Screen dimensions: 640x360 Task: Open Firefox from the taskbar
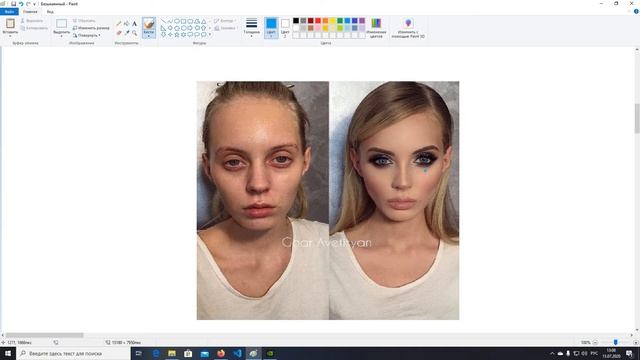[221, 353]
